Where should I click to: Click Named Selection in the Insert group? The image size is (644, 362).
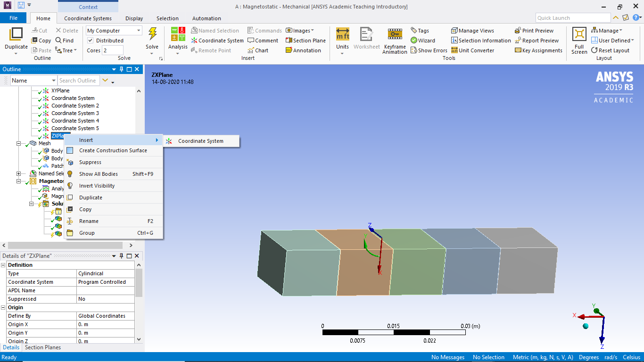[215, 31]
